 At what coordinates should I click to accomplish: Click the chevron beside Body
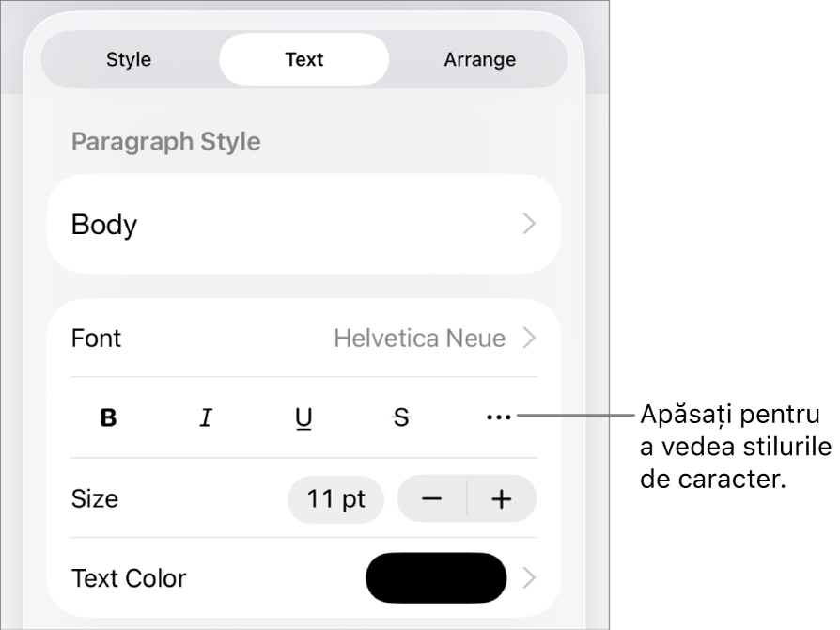(529, 225)
